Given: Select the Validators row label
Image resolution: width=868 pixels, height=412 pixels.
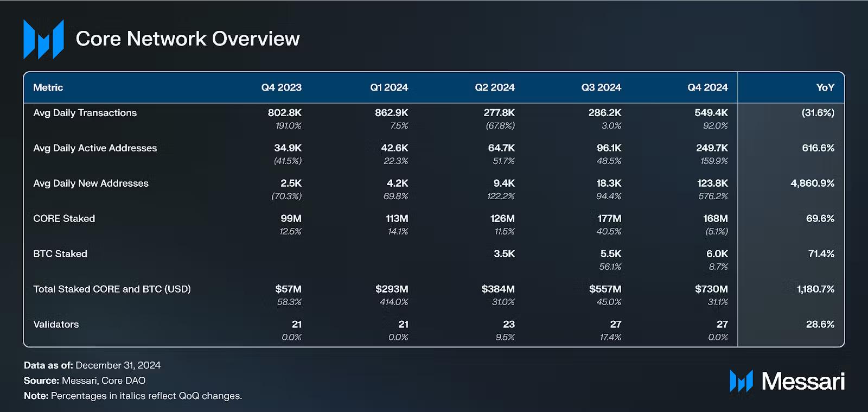Looking at the screenshot, I should 56,325.
